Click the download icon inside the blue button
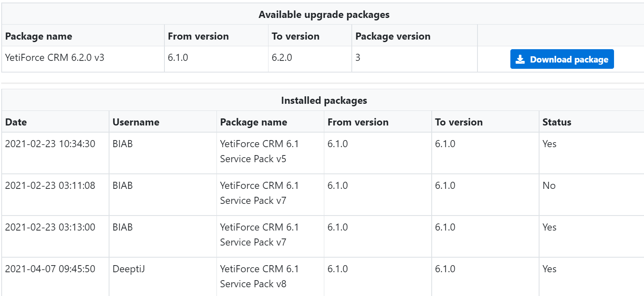 click(x=520, y=59)
